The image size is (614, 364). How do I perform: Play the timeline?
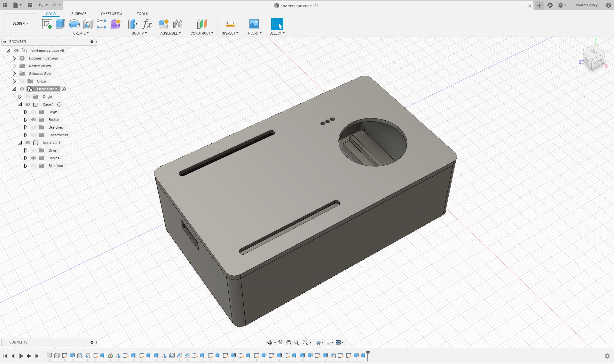click(x=21, y=356)
